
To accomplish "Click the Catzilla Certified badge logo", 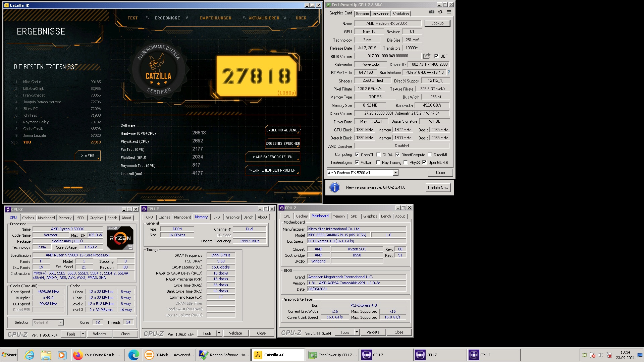I will [x=158, y=70].
